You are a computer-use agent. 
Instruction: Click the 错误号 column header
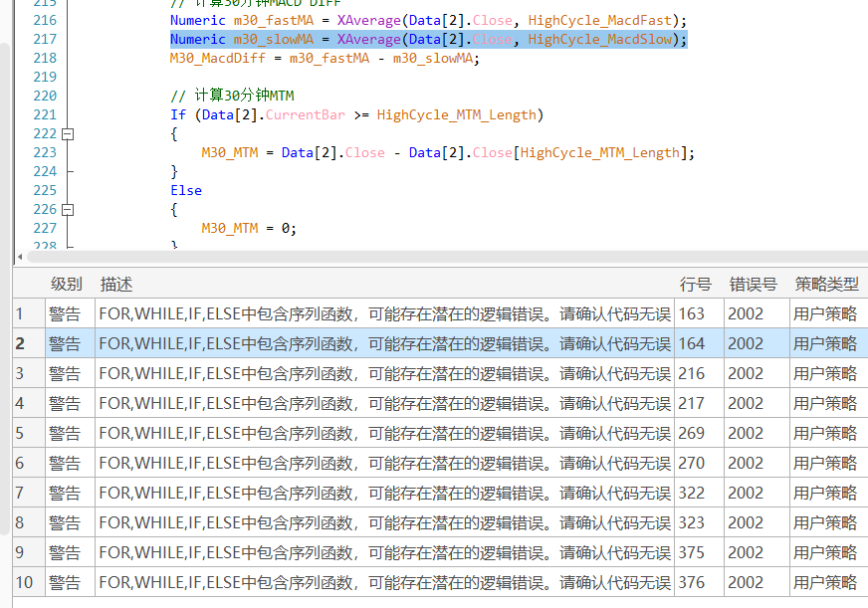pyautogui.click(x=753, y=285)
